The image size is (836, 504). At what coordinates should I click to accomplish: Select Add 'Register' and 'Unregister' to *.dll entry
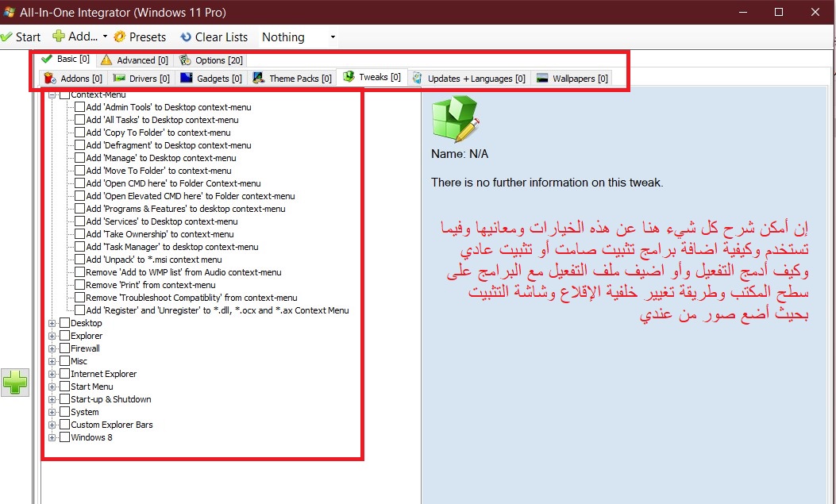(218, 310)
